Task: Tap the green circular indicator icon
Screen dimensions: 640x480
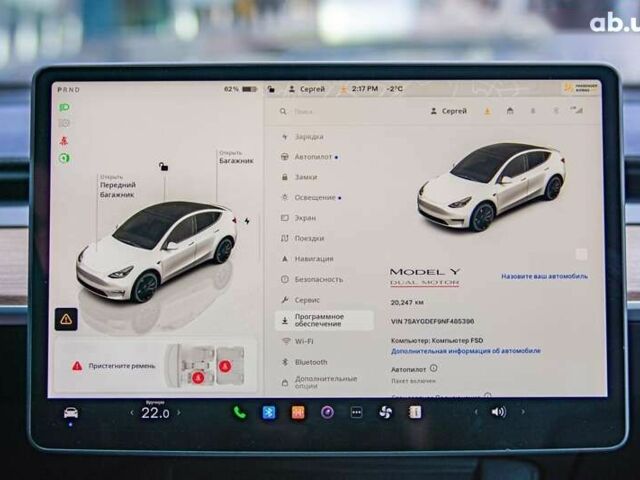Action: pyautogui.click(x=64, y=158)
